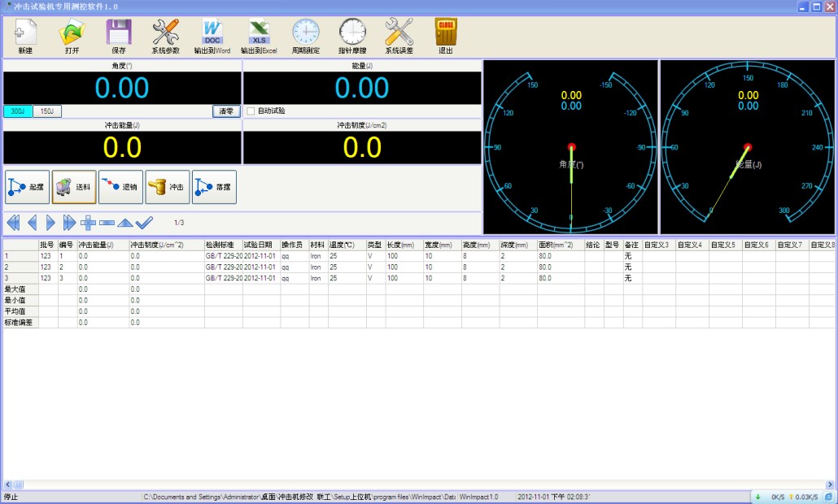
Task: Confirm edit with checkmark icon
Action: coord(145,222)
